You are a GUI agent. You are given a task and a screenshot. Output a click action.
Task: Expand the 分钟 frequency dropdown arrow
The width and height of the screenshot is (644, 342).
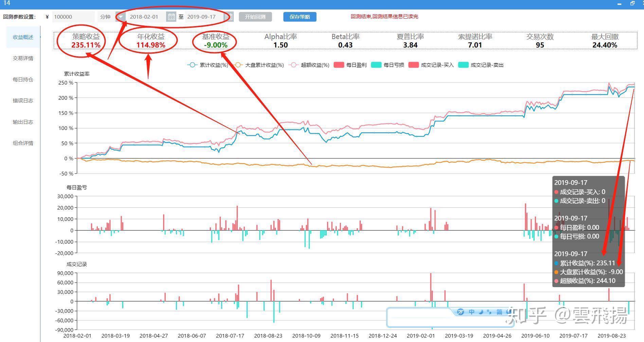coord(121,17)
